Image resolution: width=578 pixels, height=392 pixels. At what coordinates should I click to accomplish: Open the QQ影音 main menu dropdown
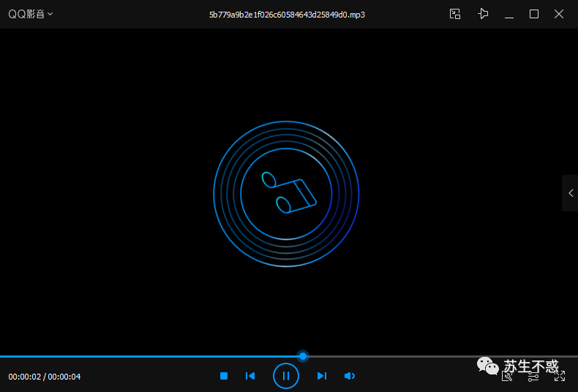point(31,14)
